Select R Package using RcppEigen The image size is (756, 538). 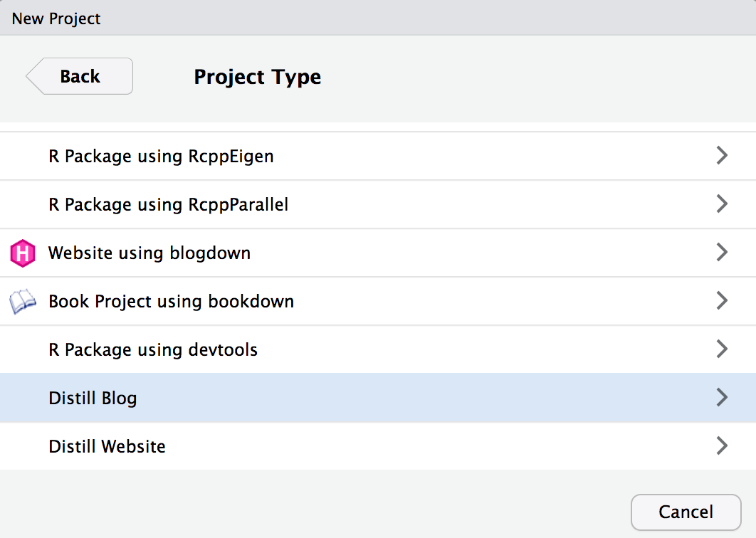pyautogui.click(x=160, y=156)
